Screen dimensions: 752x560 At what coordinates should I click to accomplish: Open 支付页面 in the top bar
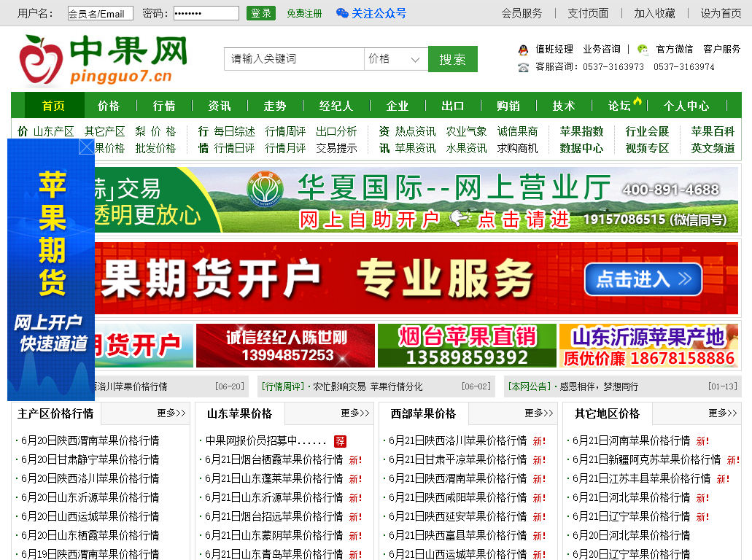[588, 13]
